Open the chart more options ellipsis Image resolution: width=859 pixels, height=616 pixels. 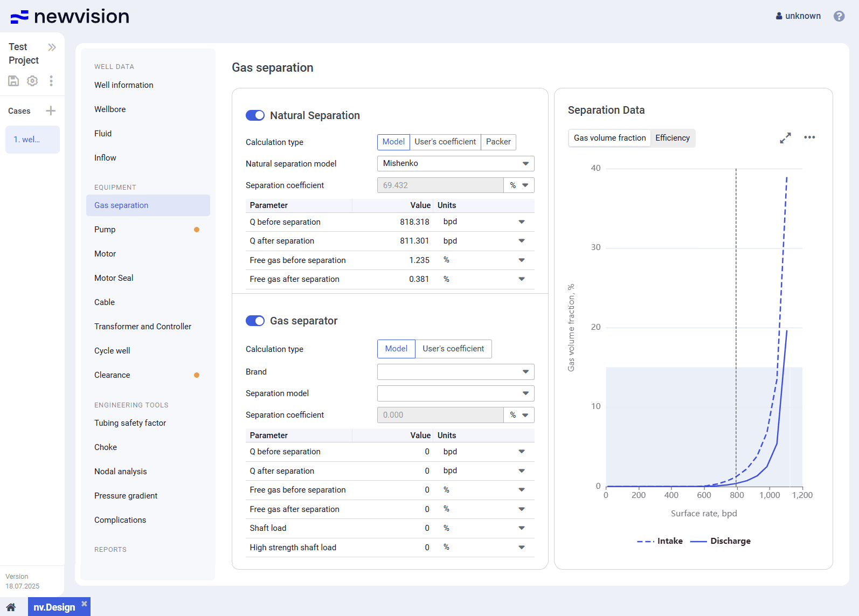click(809, 137)
